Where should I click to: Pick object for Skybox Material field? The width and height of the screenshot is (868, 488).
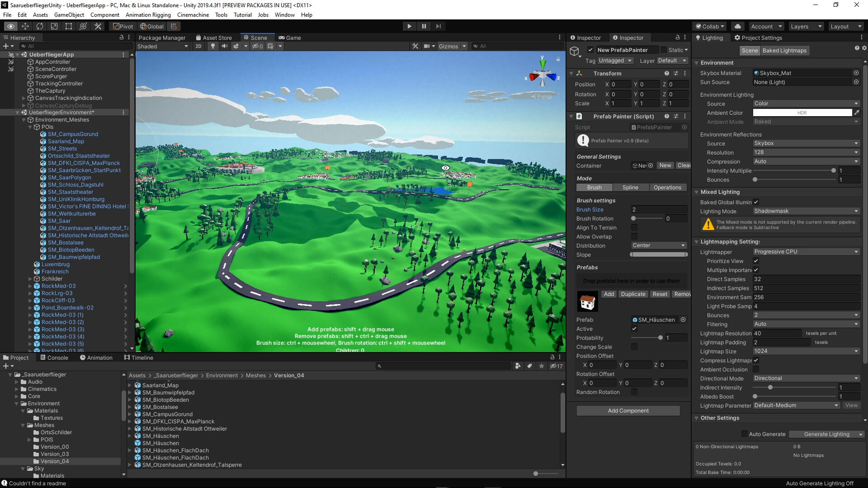point(856,73)
